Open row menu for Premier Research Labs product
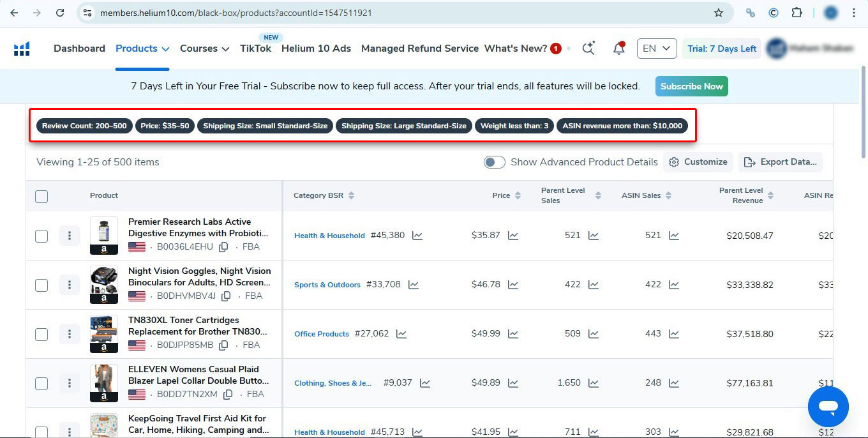 point(70,236)
